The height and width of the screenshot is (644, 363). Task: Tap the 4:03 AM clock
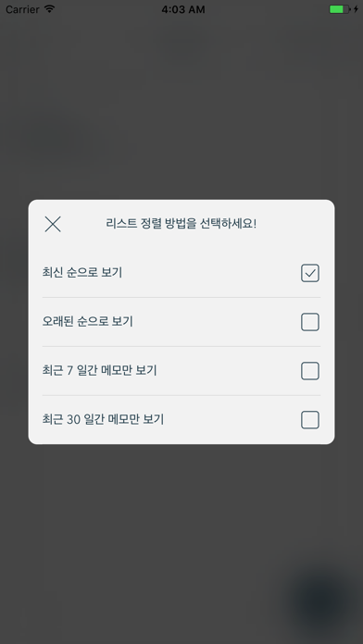point(183,9)
